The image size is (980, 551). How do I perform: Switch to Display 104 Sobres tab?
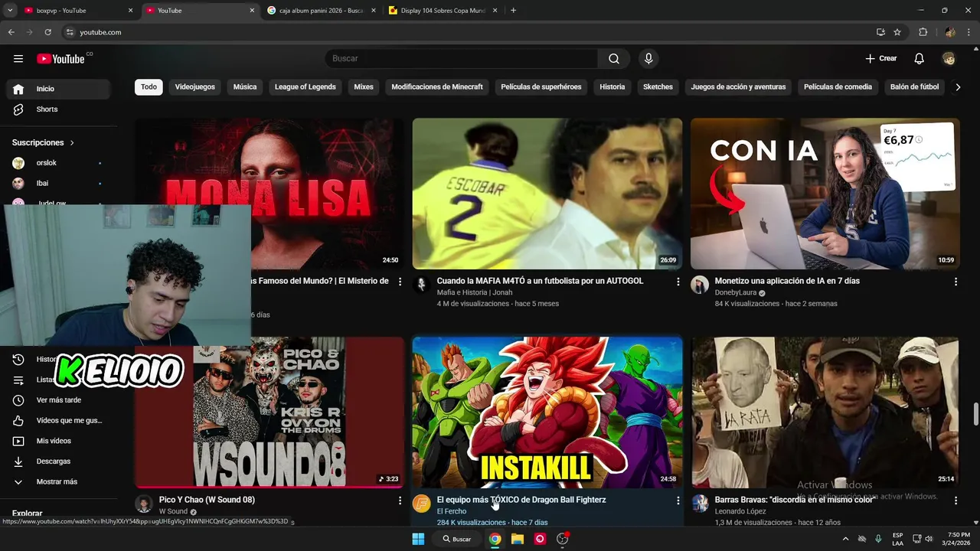[x=443, y=11]
